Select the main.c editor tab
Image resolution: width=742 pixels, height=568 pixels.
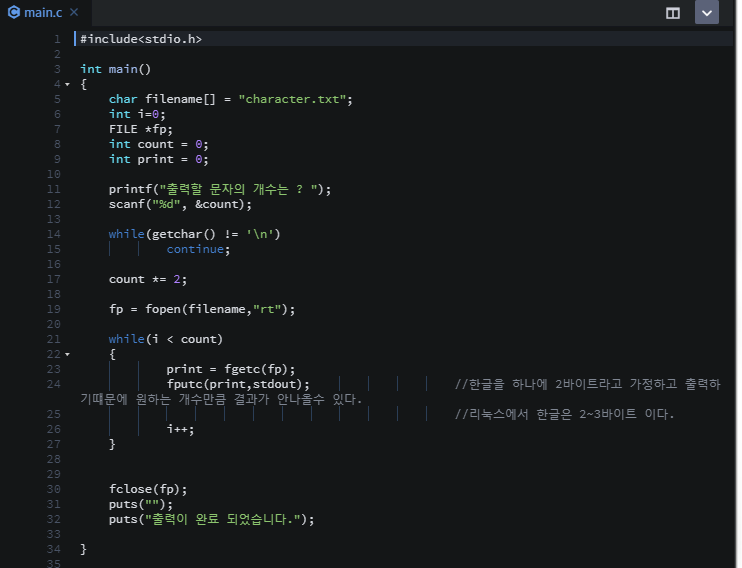coord(45,13)
